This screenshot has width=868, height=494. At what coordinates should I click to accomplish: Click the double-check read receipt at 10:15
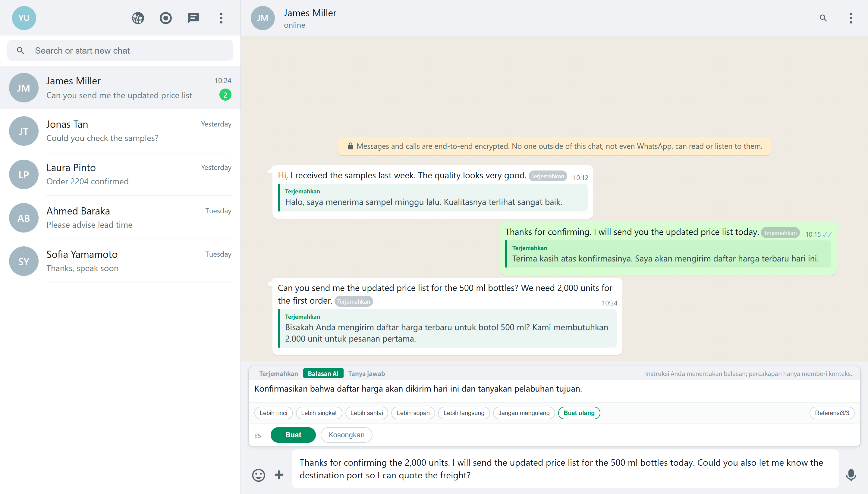[x=827, y=234]
